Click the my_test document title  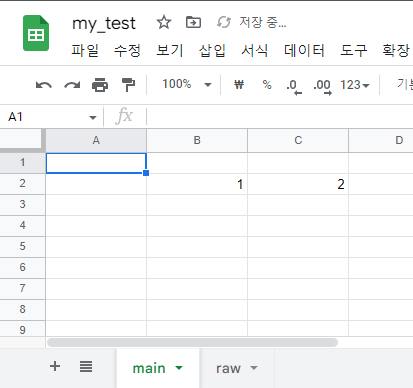point(104,24)
